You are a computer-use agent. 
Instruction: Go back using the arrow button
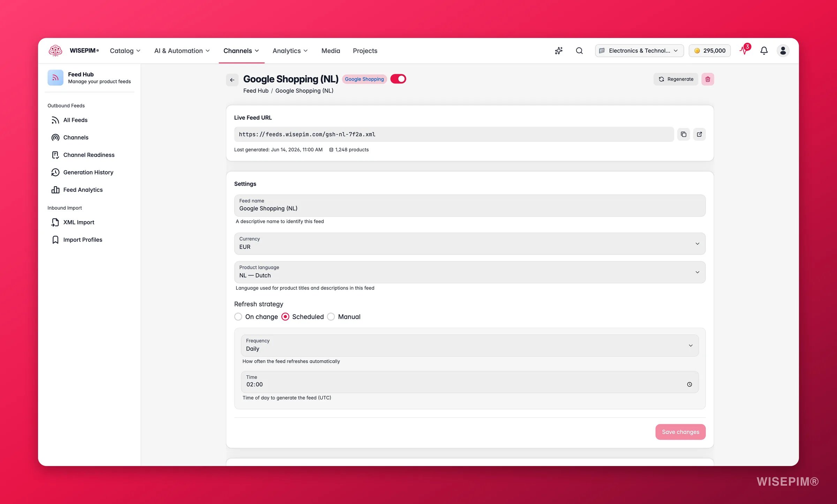232,80
